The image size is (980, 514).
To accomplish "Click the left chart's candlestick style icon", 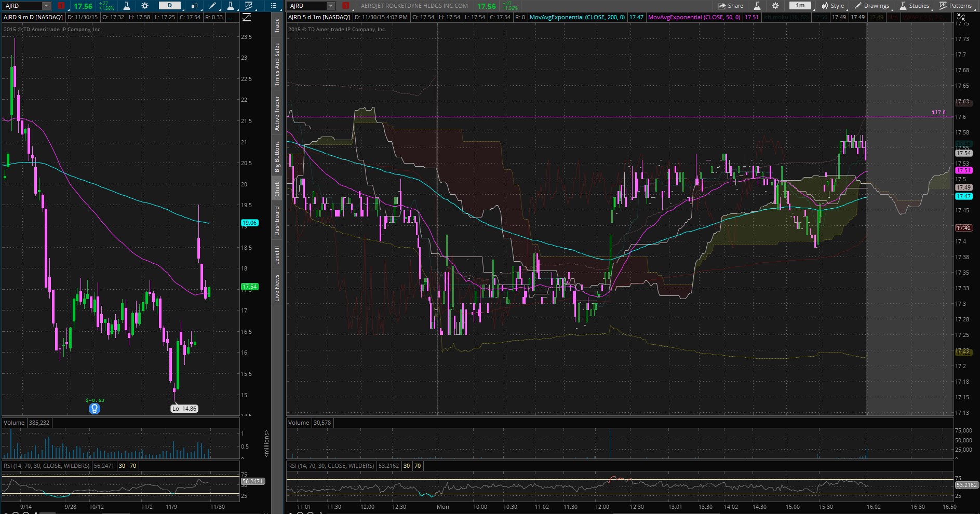I will coord(194,6).
